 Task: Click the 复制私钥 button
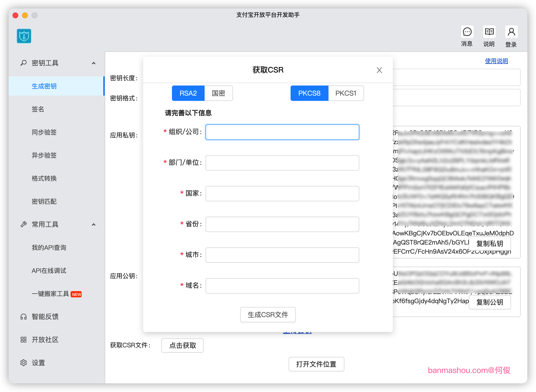[x=490, y=244]
